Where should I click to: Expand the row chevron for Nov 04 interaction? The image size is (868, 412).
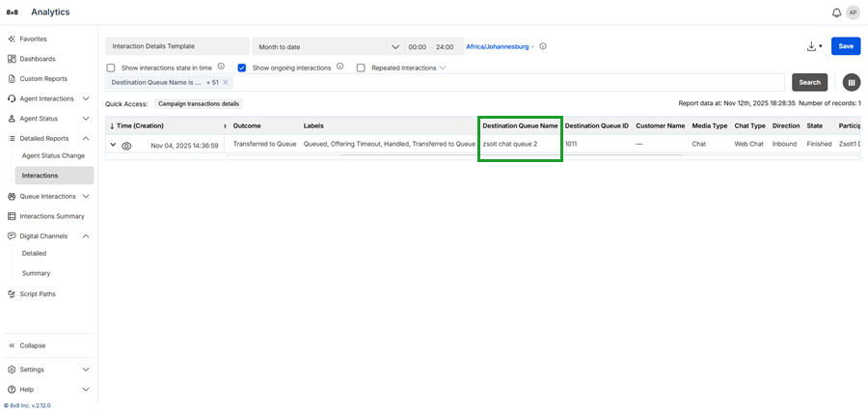tap(113, 145)
